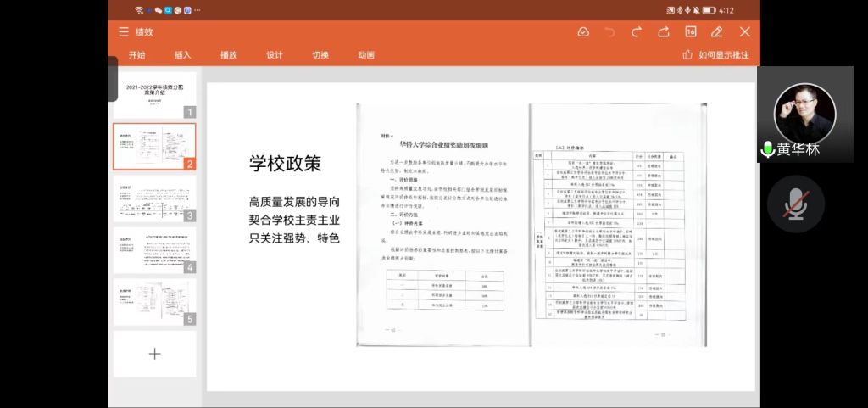Click the thumbs-up icon by 如何显示批注
868x408 pixels.
(687, 55)
